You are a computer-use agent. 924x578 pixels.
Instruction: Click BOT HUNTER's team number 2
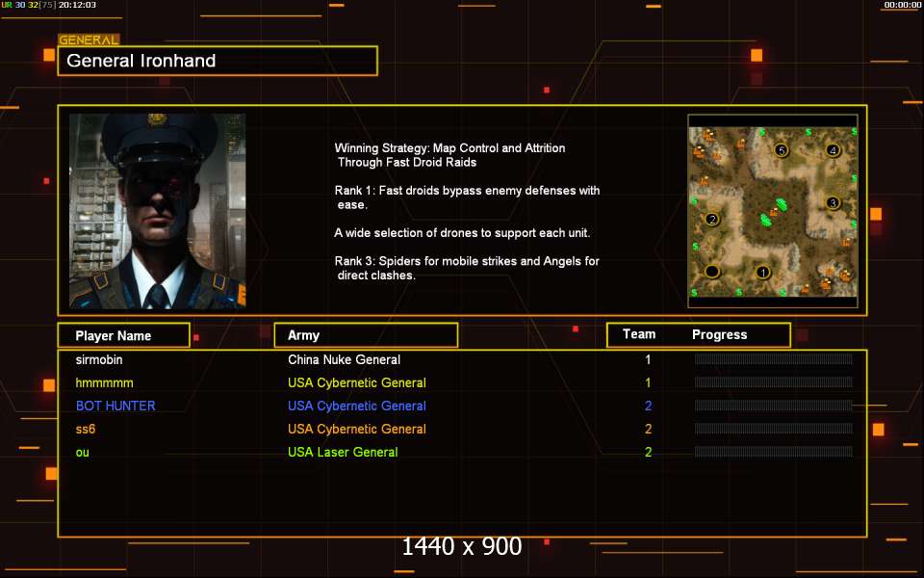click(648, 406)
